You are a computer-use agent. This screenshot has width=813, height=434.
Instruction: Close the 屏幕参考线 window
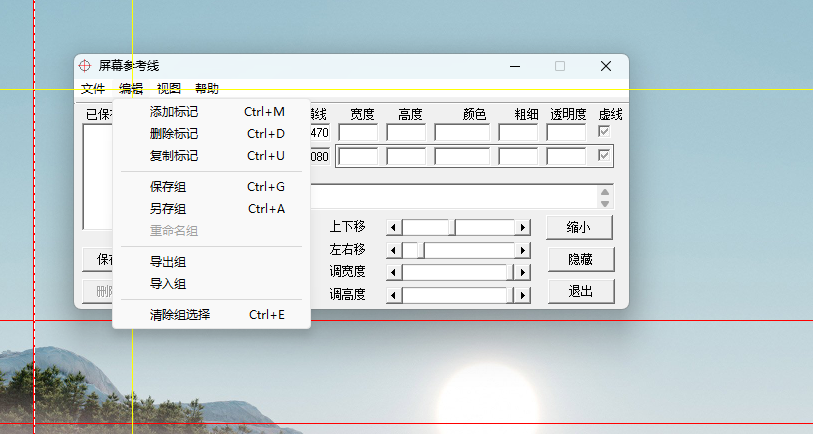coord(606,66)
